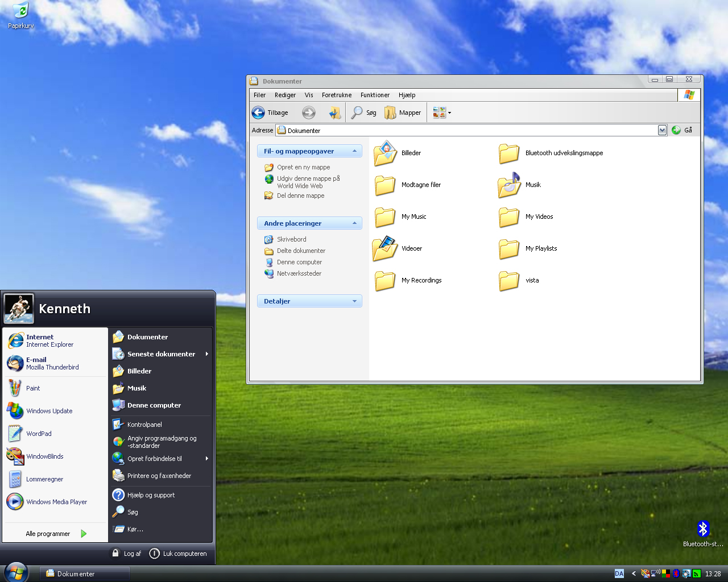Click the Luk computeren power button

[x=155, y=554]
